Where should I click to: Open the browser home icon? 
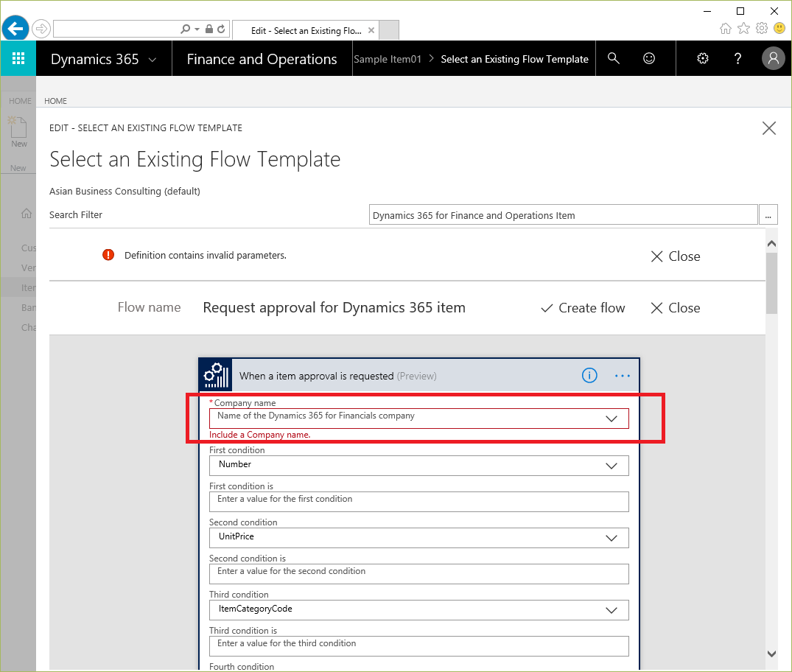(726, 28)
